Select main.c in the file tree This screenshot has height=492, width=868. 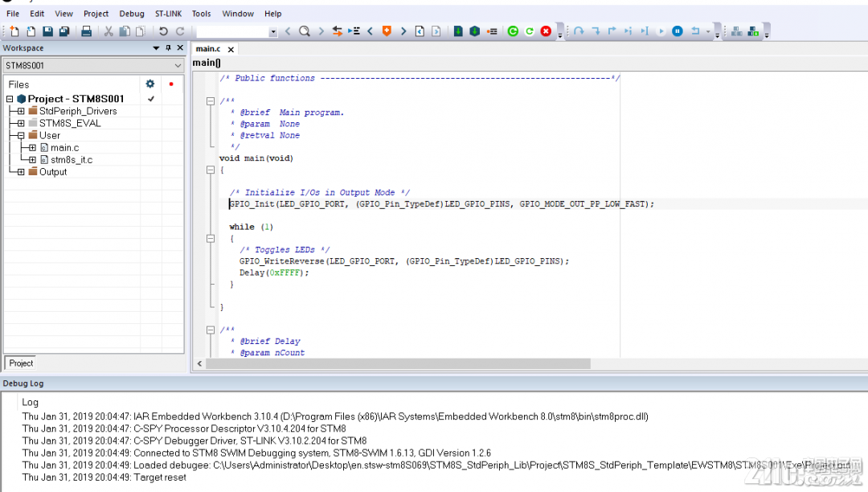tap(65, 148)
